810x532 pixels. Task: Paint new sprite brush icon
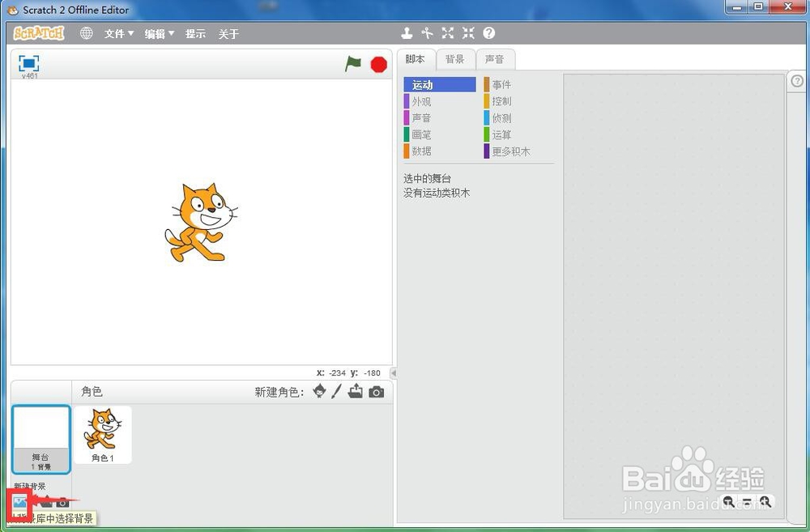point(336,392)
